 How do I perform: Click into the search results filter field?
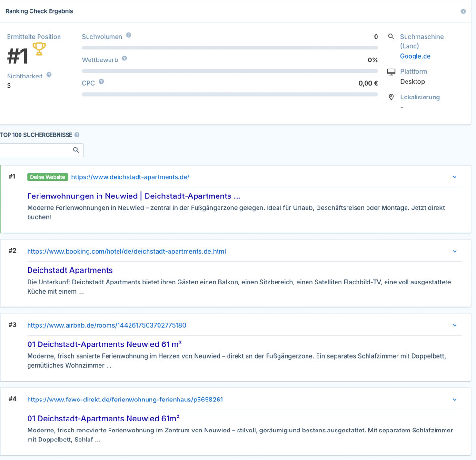click(x=36, y=150)
